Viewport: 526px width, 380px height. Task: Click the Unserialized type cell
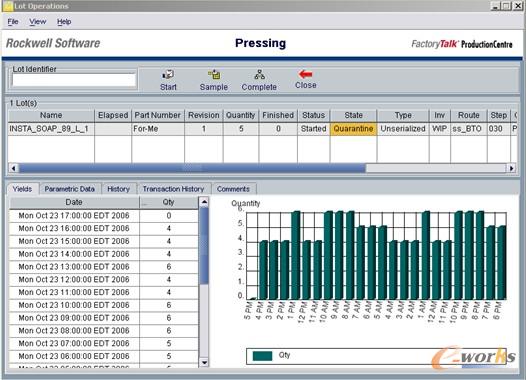coord(403,129)
